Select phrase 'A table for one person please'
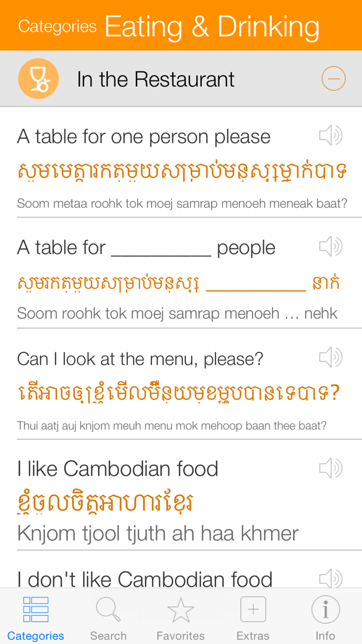Screen dimensions: 362x644 point(144,137)
